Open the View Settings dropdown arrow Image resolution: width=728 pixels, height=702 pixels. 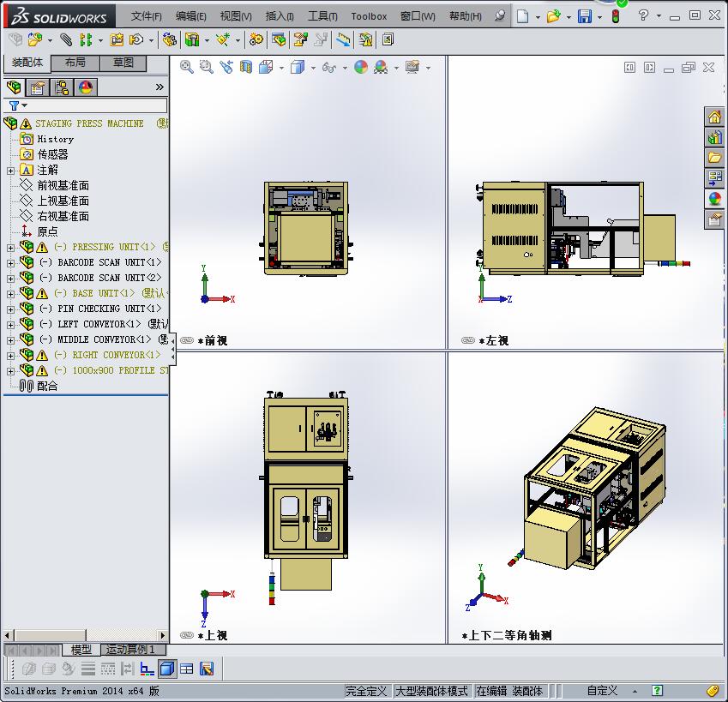[428, 69]
